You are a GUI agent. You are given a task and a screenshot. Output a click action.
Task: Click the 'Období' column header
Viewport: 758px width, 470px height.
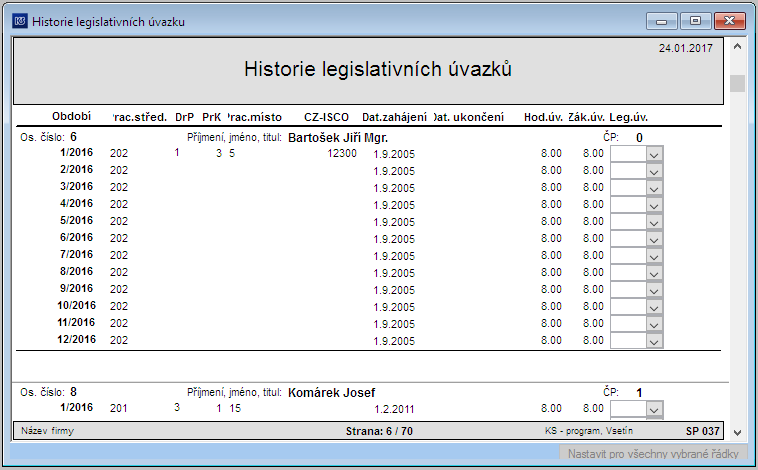coord(72,117)
